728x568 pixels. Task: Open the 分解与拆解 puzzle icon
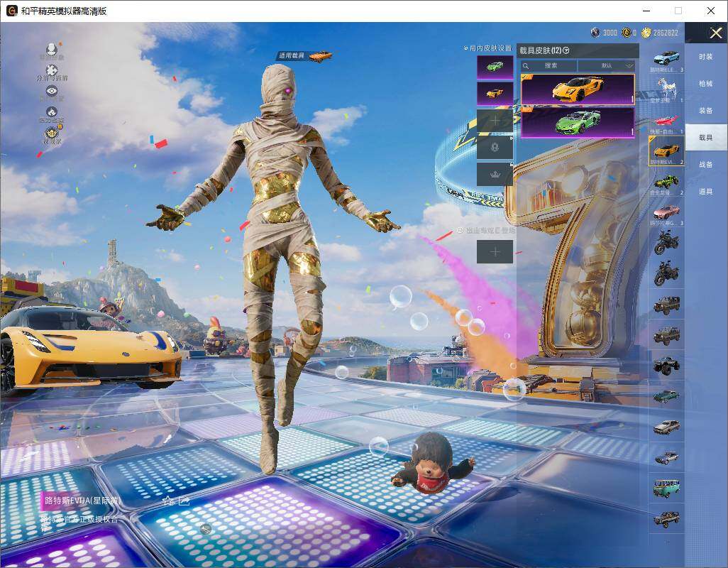[x=52, y=70]
